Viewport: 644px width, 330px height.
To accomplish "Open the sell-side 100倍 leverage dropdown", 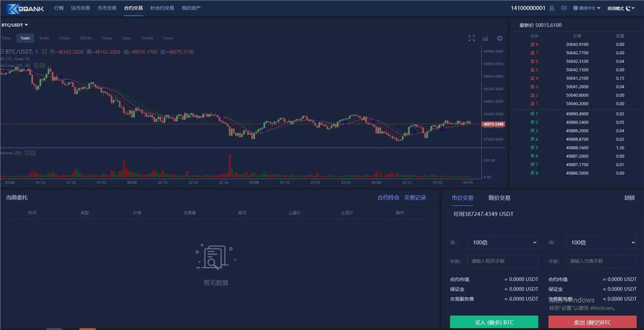I will [x=601, y=243].
